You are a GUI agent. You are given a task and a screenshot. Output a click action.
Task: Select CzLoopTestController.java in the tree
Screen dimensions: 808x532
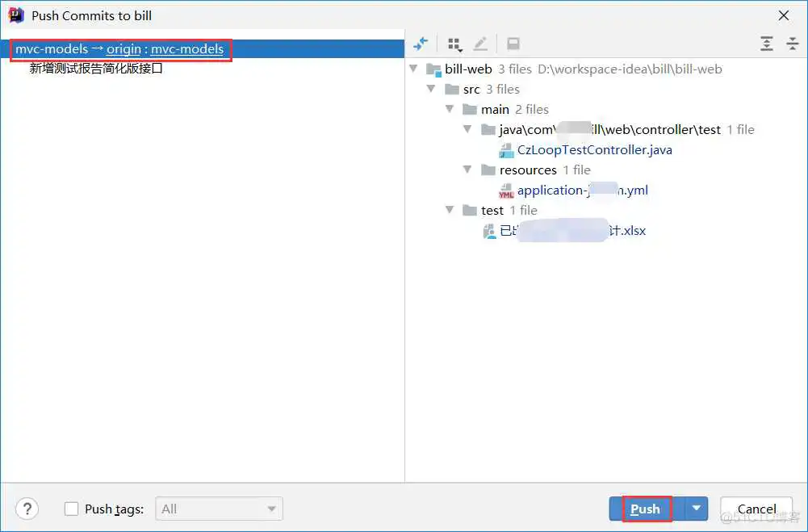594,149
